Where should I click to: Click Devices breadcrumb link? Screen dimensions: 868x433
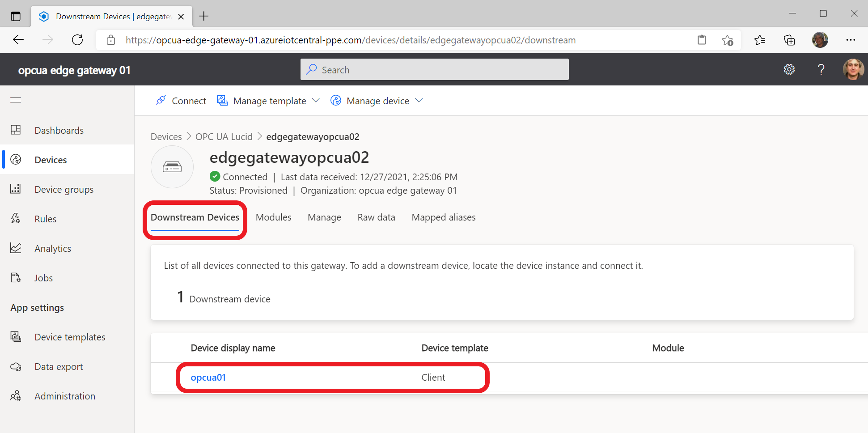pyautogui.click(x=166, y=136)
